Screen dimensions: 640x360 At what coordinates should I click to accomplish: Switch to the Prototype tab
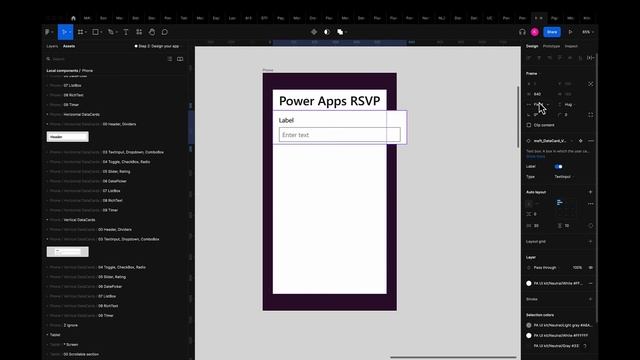pos(551,46)
